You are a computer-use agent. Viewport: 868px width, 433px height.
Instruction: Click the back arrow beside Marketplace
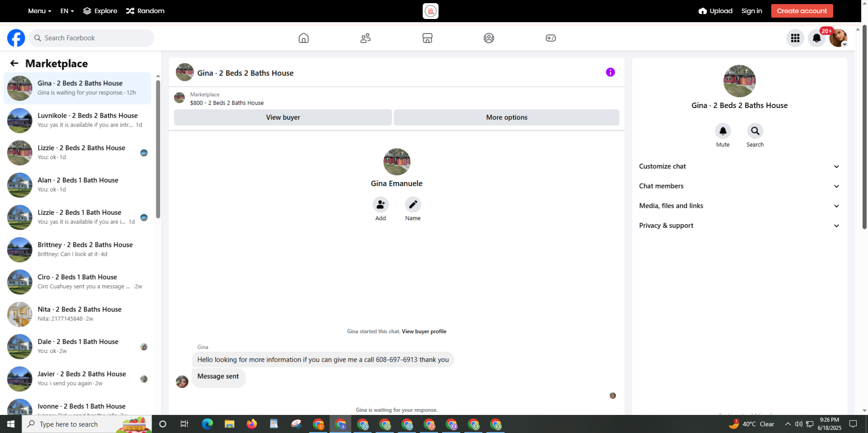(x=14, y=63)
